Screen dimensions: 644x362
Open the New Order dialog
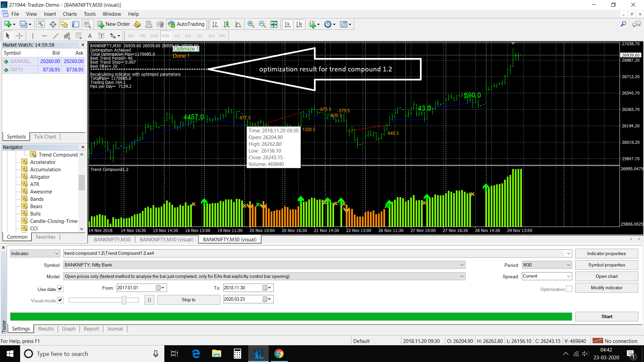click(114, 24)
